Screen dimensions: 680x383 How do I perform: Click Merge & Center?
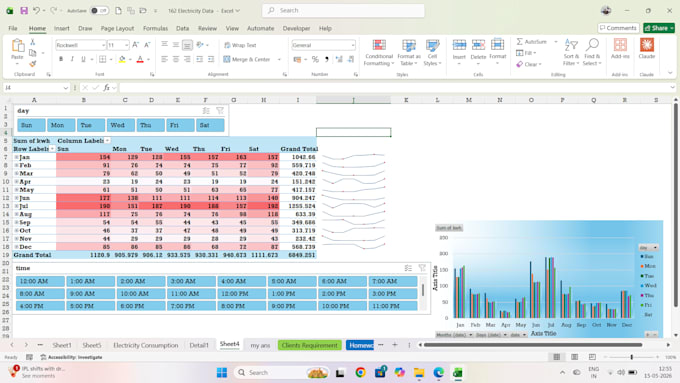click(247, 59)
